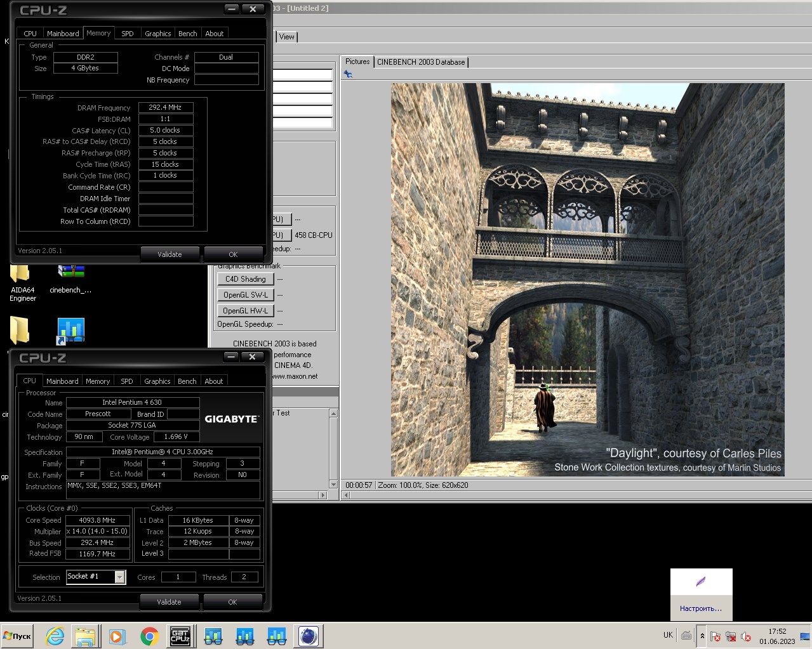The width and height of the screenshot is (812, 649).
Task: Open Google Chrome from the taskbar
Action: coord(149,636)
